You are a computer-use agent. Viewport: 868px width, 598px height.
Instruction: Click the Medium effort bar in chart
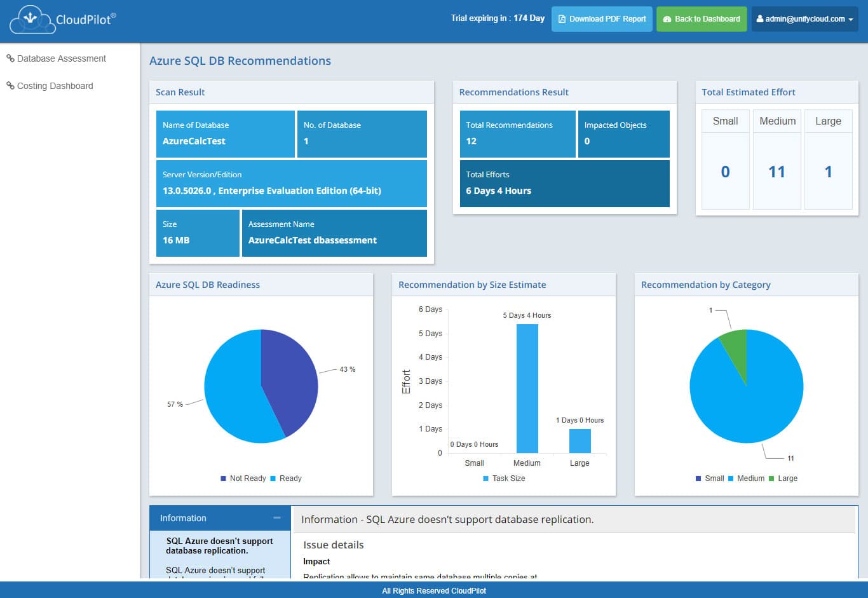click(x=527, y=388)
